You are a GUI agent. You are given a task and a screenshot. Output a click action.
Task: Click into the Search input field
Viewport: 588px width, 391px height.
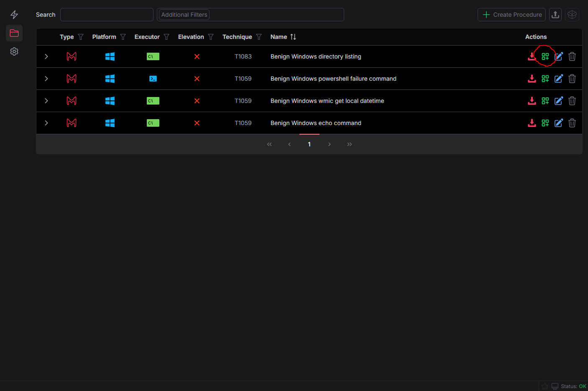point(107,15)
